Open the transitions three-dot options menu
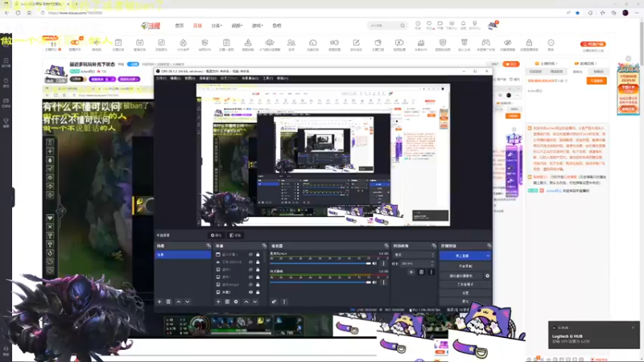The image size is (644, 362). click(431, 272)
